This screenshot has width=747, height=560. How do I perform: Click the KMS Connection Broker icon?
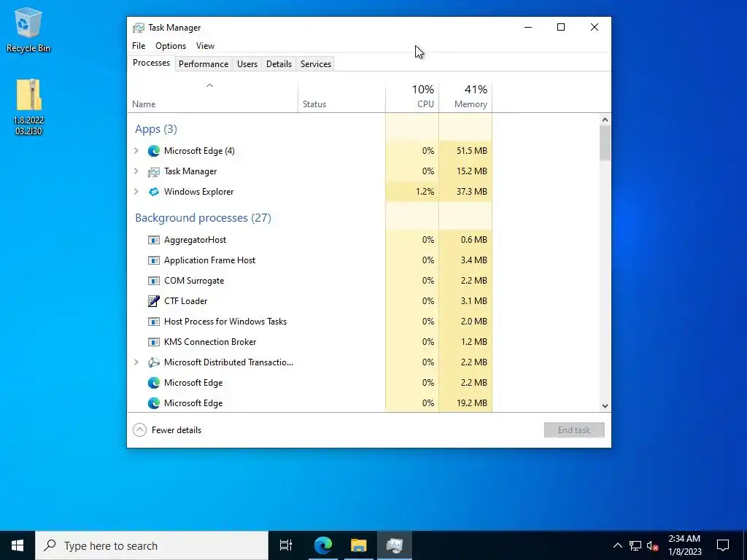point(153,342)
